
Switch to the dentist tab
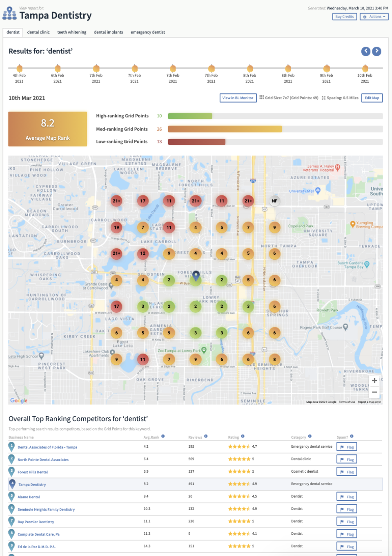(x=13, y=32)
